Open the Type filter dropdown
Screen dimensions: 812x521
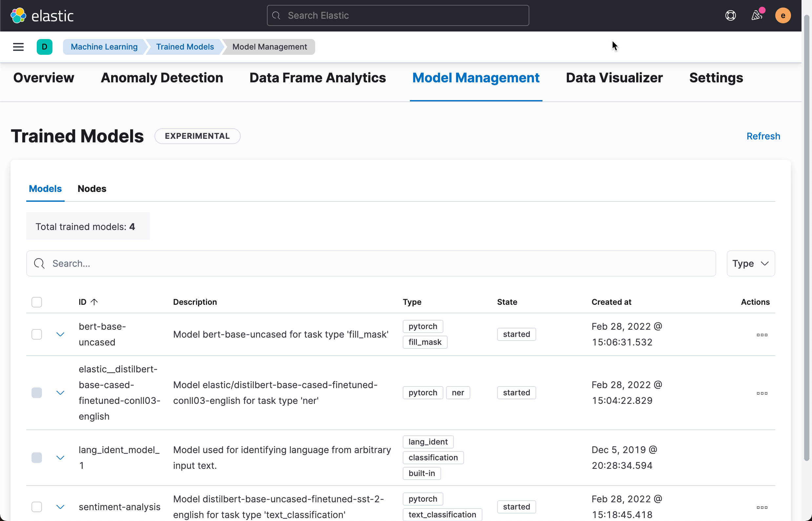(x=750, y=263)
